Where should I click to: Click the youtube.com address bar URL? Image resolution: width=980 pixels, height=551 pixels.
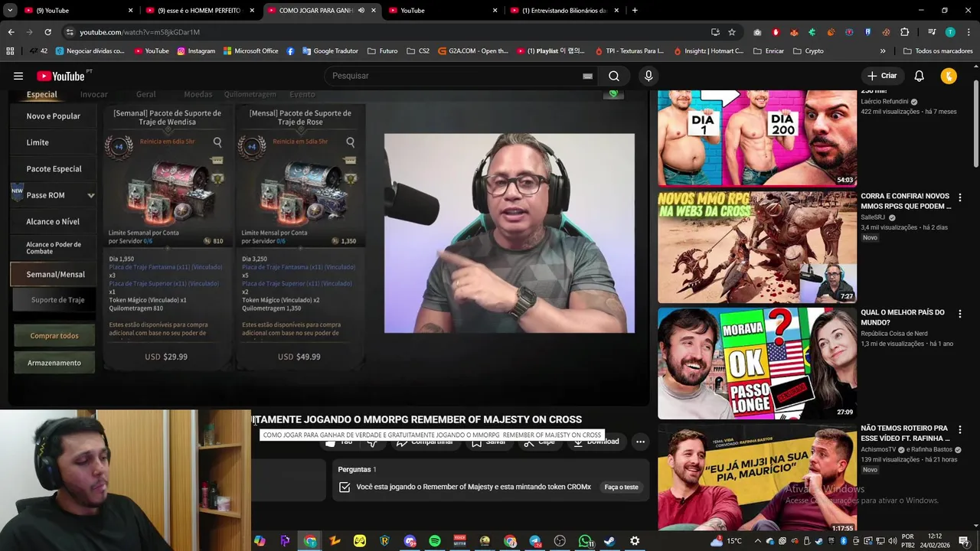[x=139, y=32]
